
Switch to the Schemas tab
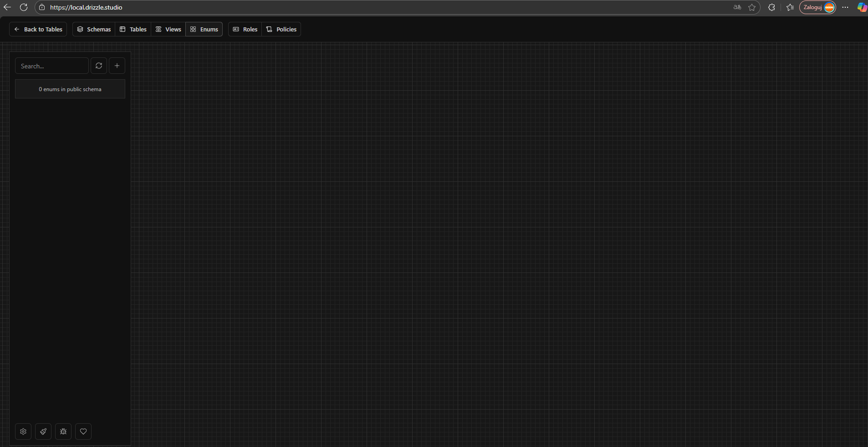tap(94, 29)
